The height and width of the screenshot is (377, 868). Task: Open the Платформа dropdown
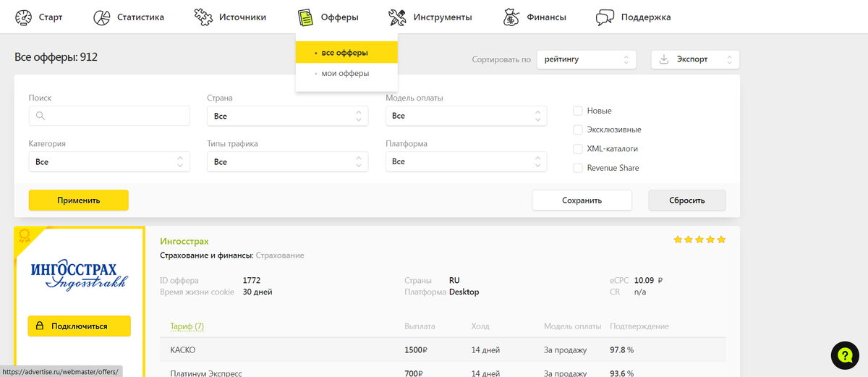pos(466,162)
